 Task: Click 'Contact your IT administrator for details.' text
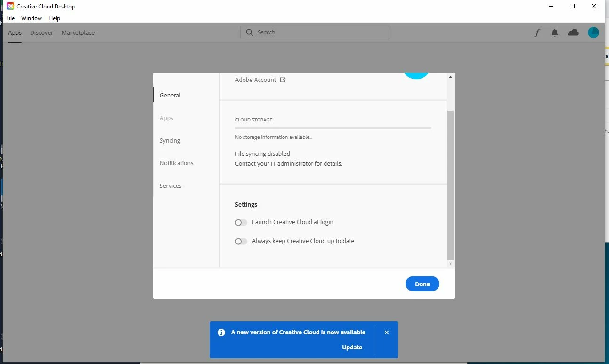[x=289, y=164]
